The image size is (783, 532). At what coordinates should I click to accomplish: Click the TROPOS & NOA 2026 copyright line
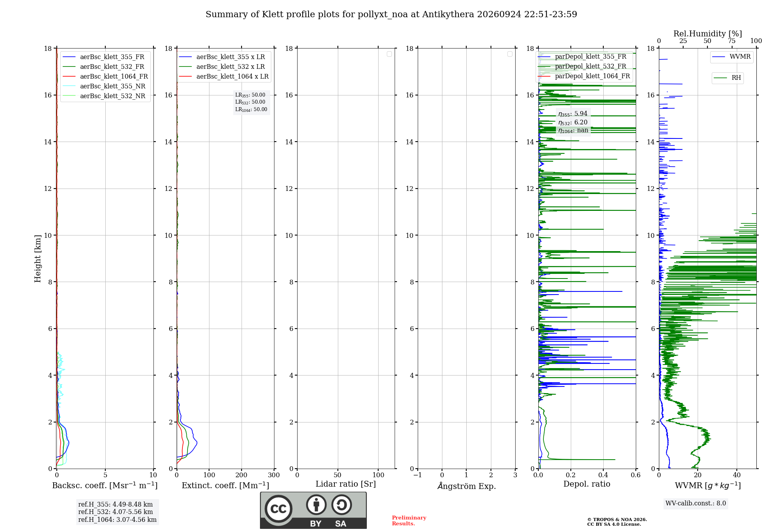point(617,520)
